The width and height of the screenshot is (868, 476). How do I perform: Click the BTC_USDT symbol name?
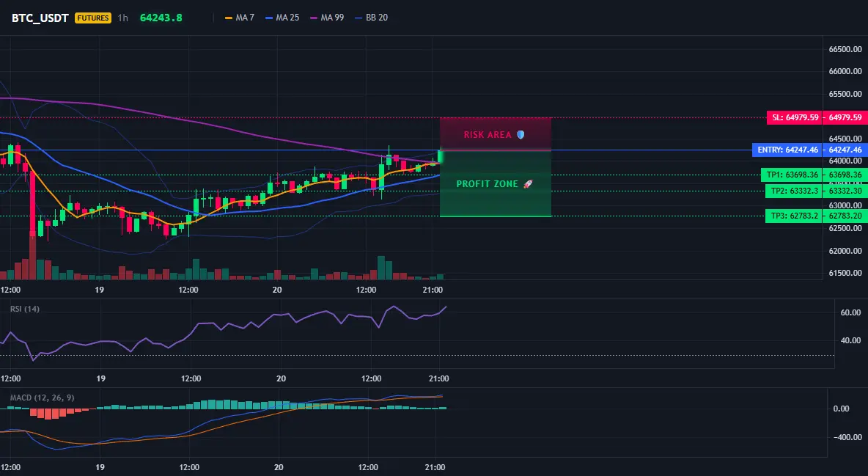click(40, 18)
